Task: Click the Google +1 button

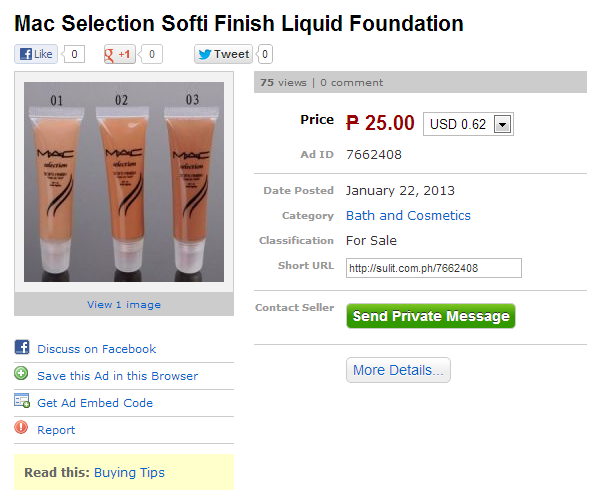Action: (x=120, y=54)
